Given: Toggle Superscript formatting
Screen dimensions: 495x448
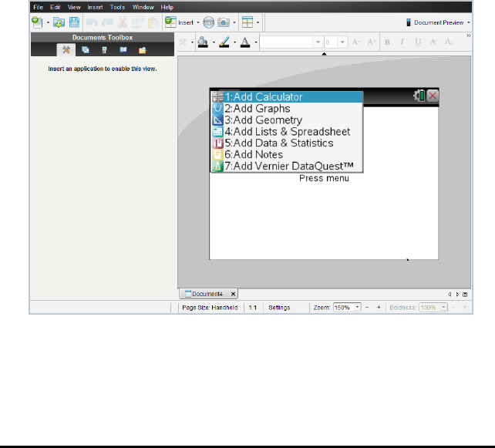Looking at the screenshot, I should tap(433, 42).
